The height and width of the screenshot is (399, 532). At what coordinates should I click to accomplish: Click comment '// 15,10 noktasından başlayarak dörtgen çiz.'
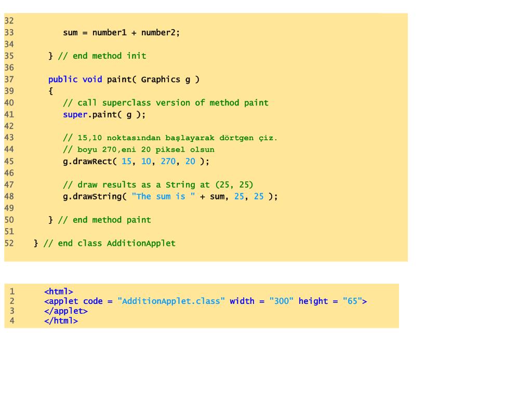point(170,138)
